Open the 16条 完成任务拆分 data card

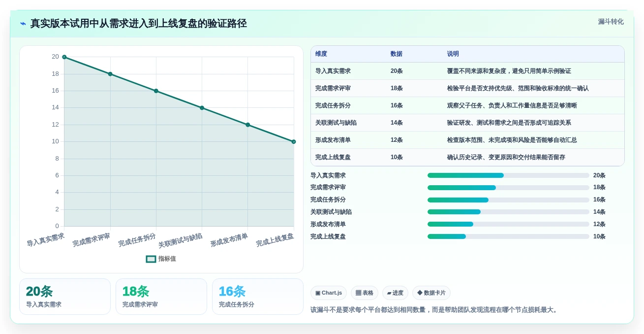click(x=258, y=297)
